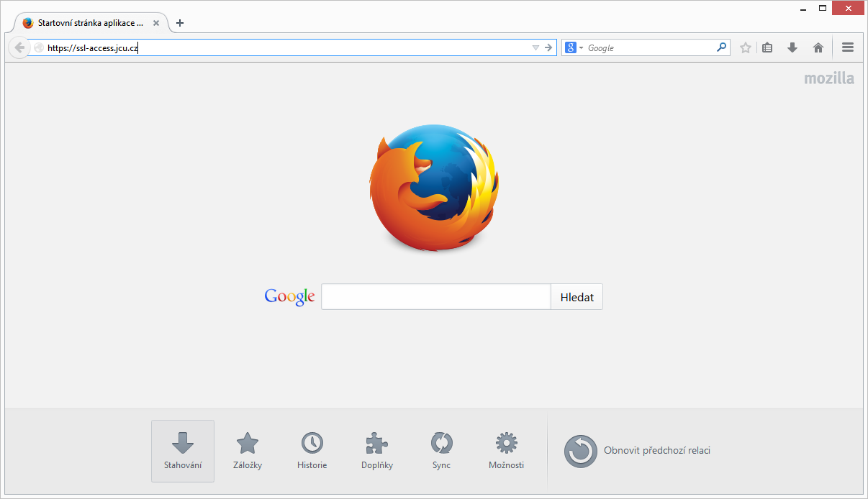Open Záložky bookmarks shortcut
Screen dimensions: 868x499
coord(248,451)
